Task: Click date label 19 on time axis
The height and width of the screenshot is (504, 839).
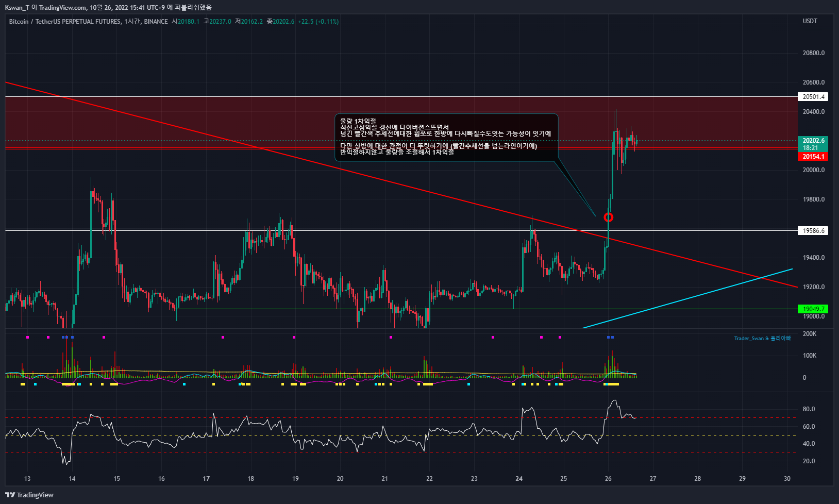Action: click(x=295, y=479)
